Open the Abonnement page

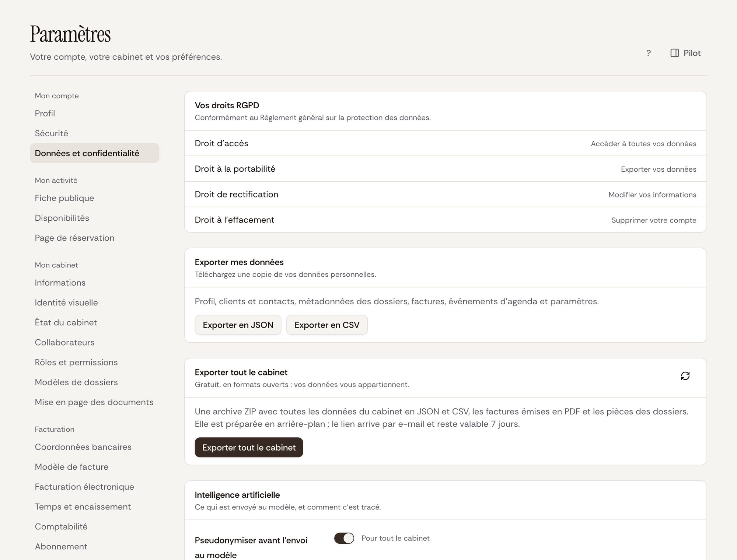(95, 547)
